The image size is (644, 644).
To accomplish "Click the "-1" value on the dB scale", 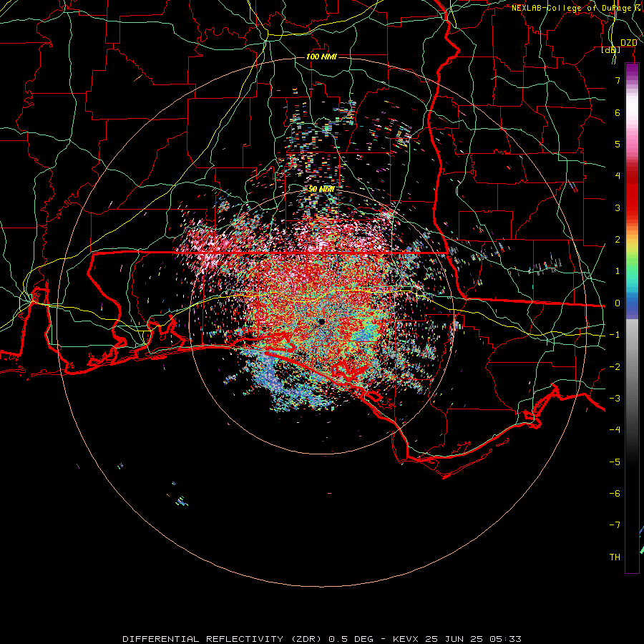I will coord(615,335).
